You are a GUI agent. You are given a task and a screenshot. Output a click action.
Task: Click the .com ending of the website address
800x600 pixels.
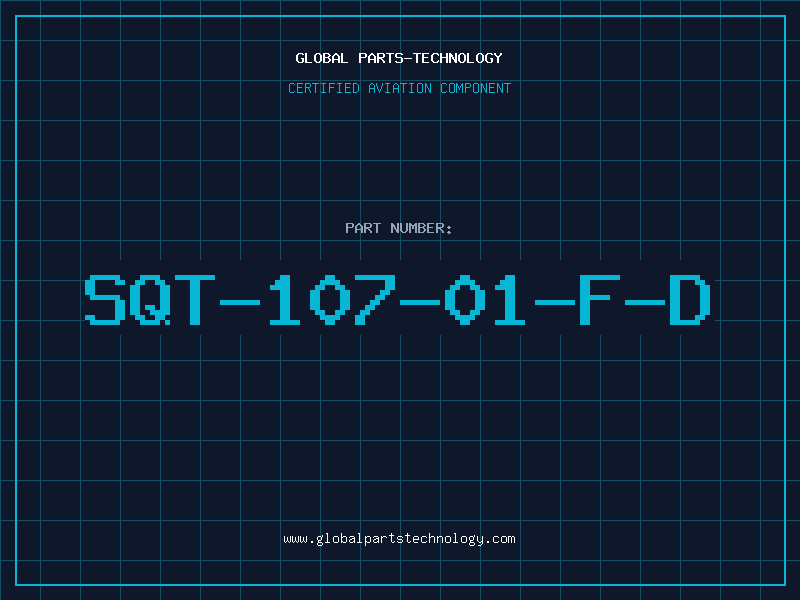tap(499, 539)
